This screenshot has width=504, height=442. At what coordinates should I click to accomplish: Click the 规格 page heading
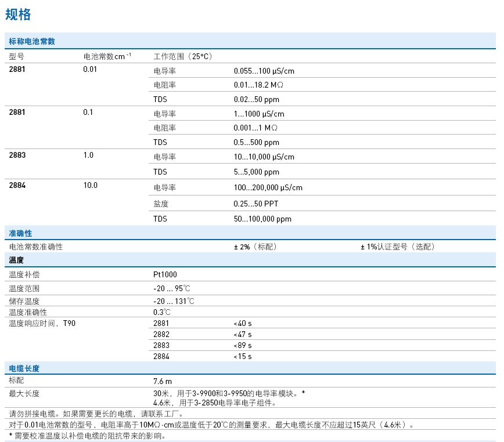(x=18, y=15)
